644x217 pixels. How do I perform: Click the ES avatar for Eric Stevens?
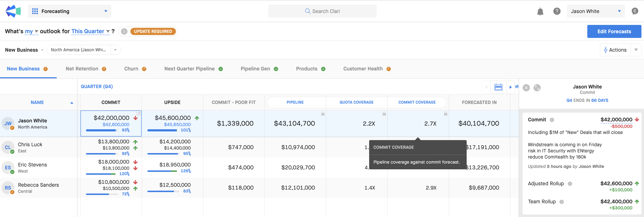(x=8, y=168)
